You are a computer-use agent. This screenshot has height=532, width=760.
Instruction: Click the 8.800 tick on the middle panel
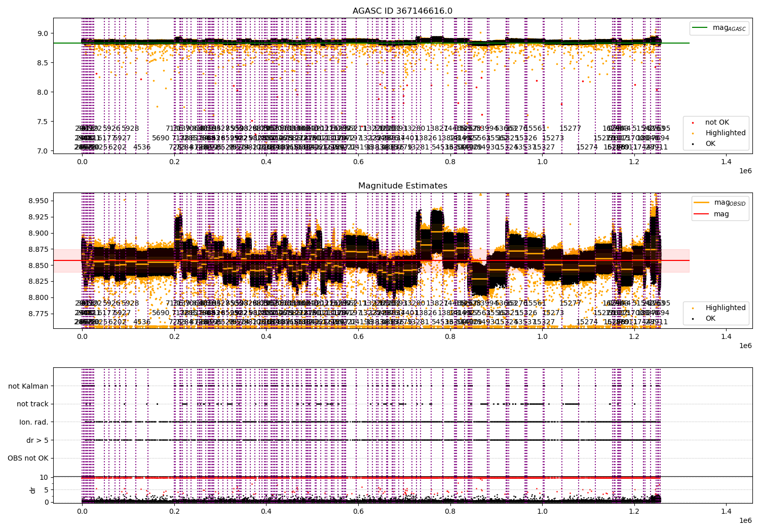tap(39, 297)
